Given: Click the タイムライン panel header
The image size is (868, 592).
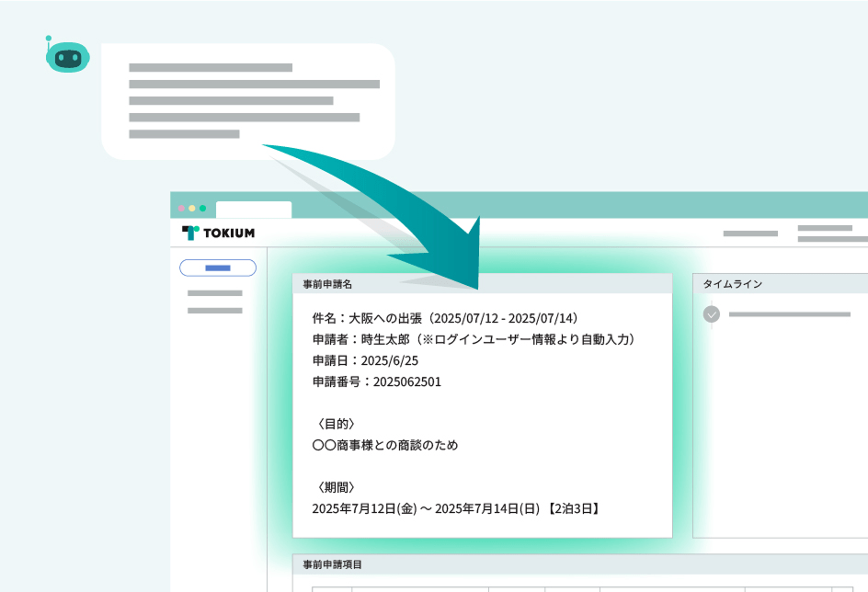Looking at the screenshot, I should tap(780, 284).
